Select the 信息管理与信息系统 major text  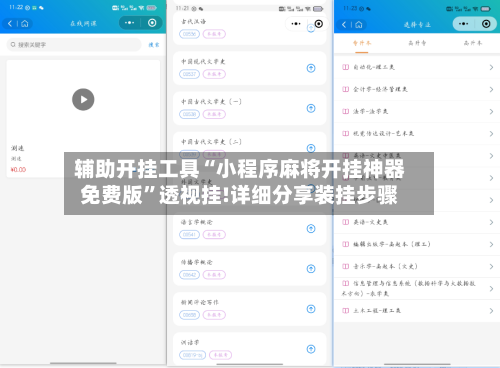pyautogui.click(x=409, y=289)
